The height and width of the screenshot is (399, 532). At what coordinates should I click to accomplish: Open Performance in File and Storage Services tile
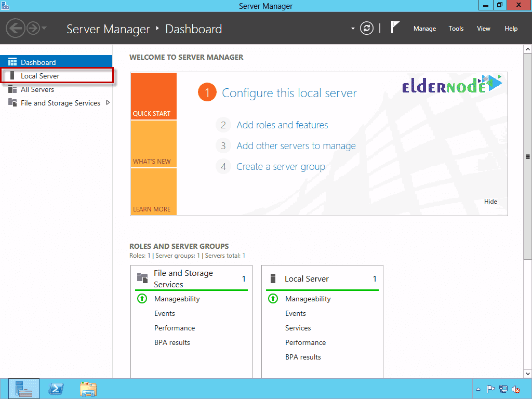pyautogui.click(x=175, y=328)
